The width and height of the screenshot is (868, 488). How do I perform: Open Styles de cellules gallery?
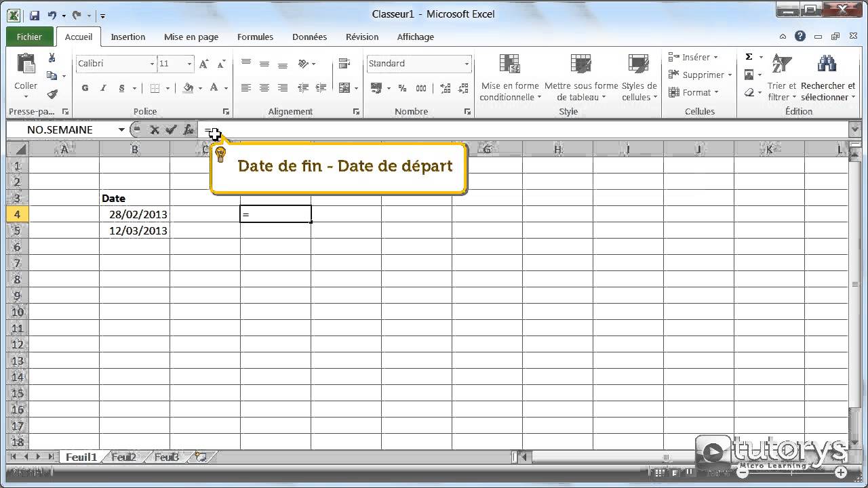coord(639,77)
